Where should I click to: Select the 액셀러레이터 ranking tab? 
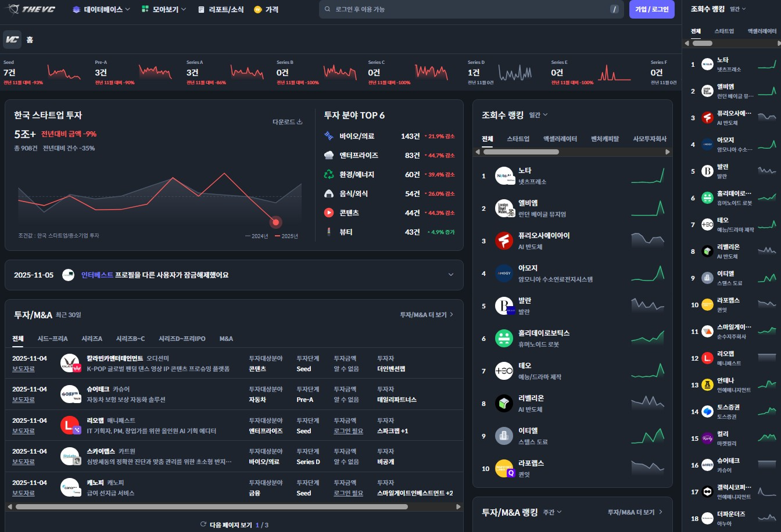pyautogui.click(x=560, y=139)
